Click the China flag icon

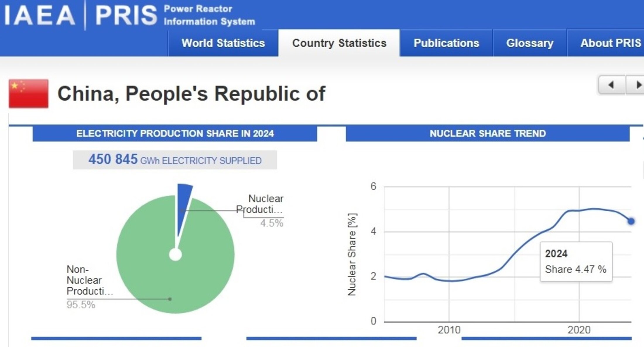28,94
